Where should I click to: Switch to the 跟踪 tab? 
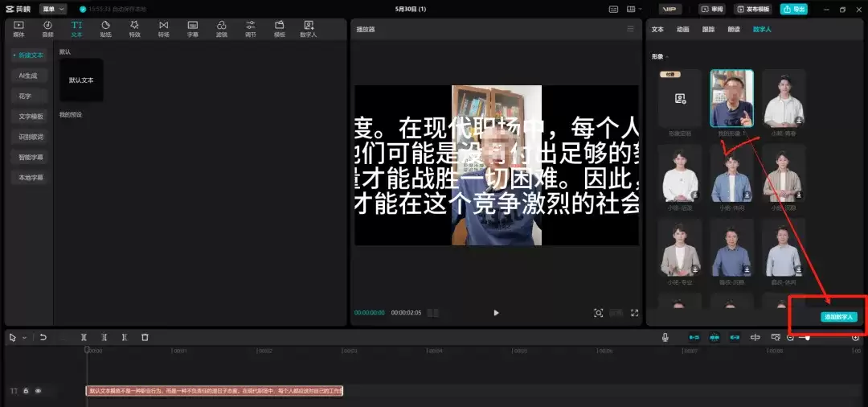pos(709,29)
